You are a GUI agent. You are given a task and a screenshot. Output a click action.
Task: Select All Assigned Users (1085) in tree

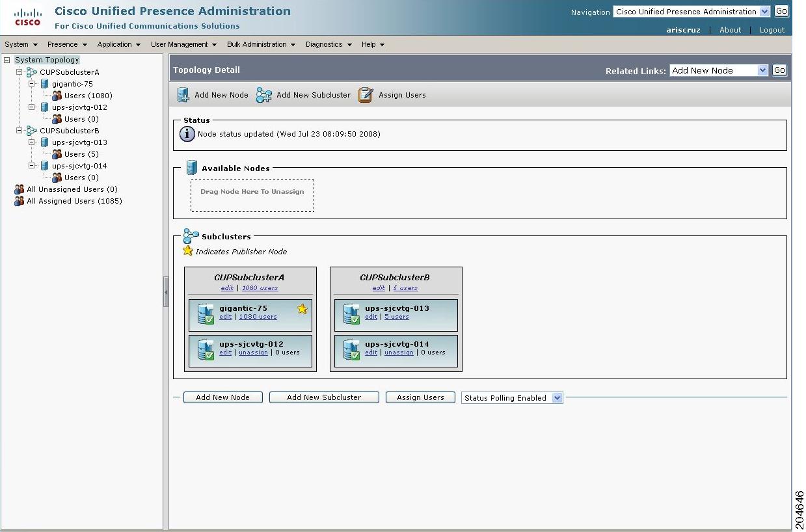[x=74, y=201]
